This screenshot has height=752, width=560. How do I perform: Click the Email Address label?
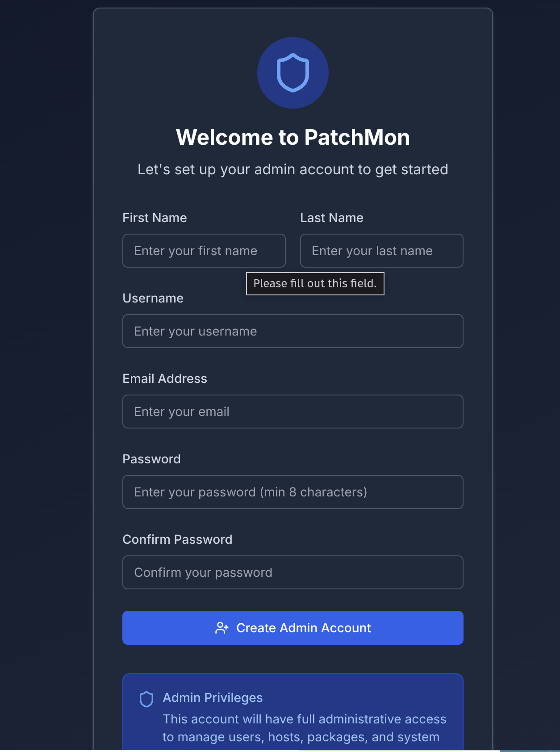point(165,378)
